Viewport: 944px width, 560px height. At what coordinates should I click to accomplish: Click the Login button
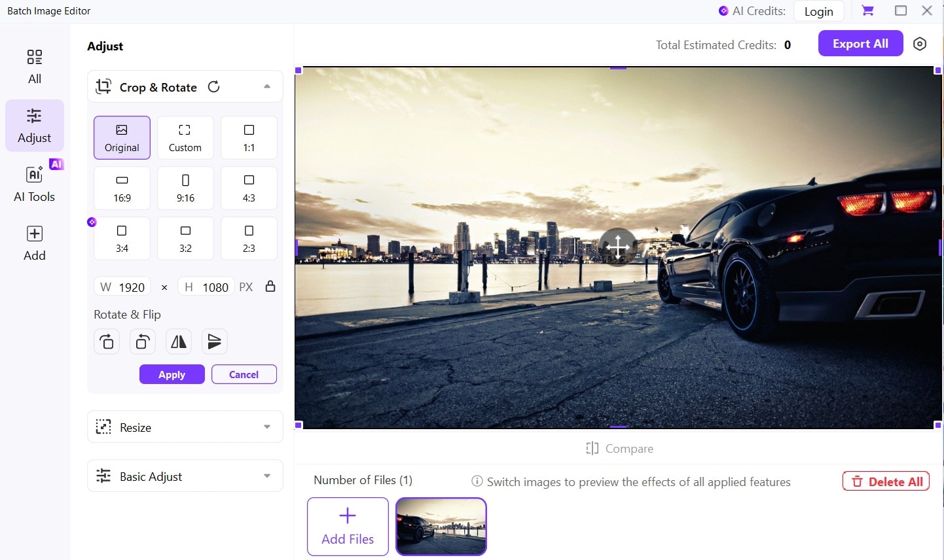818,11
